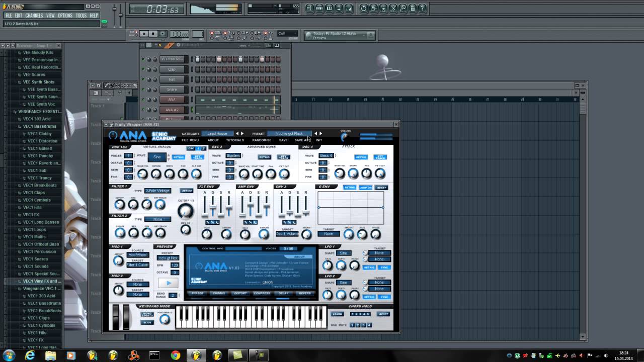This screenshot has height=362, width=644.
Task: Click FLT ENV Decay slider
Action: [x=213, y=208]
